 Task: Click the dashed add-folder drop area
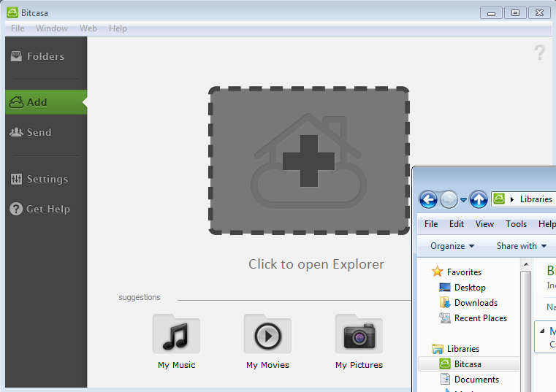308,161
